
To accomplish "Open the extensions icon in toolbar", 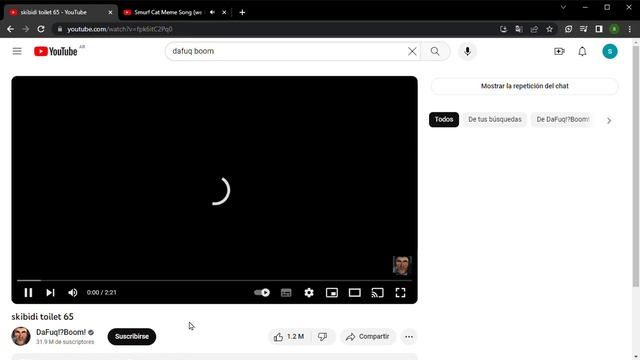I will click(568, 29).
